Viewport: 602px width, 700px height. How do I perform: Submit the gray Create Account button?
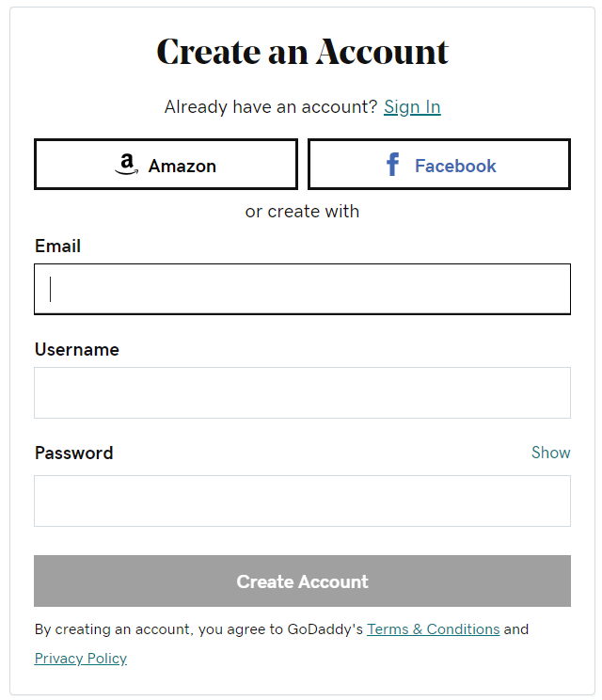[302, 581]
